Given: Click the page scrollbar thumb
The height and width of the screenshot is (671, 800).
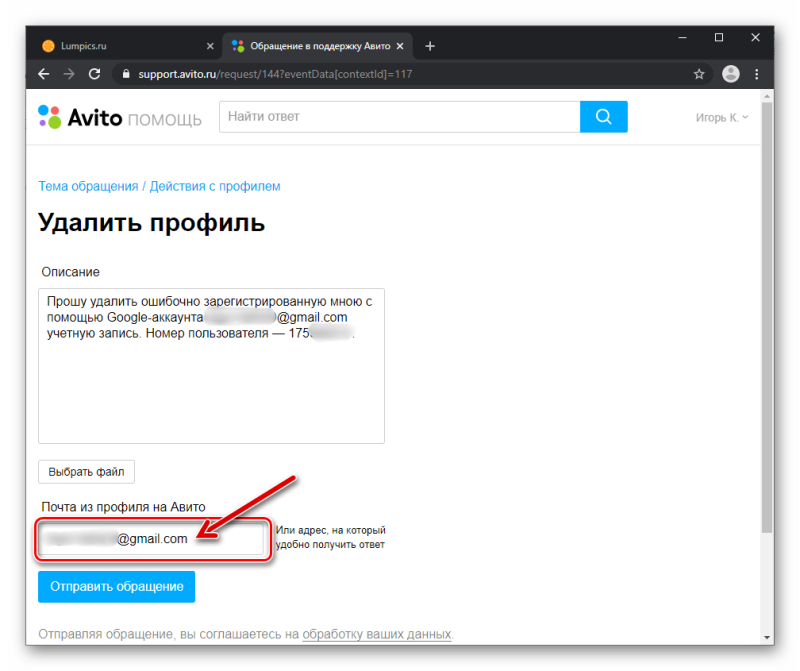Looking at the screenshot, I should pos(766,317).
